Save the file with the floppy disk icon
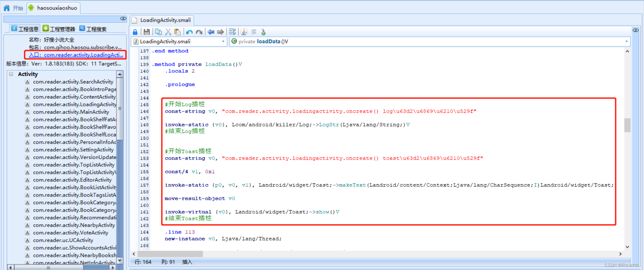The image size is (644, 270). (x=147, y=32)
